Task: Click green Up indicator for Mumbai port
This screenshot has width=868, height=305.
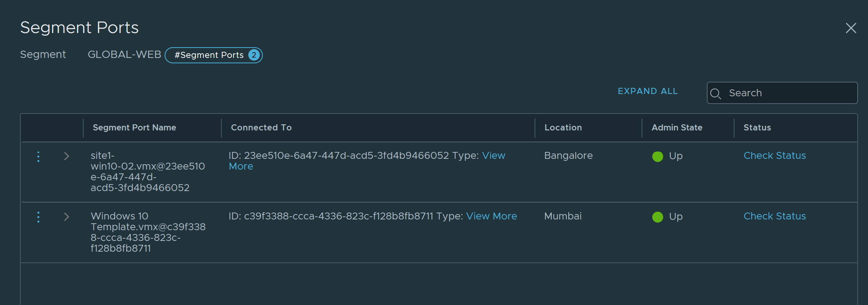Action: pos(657,217)
